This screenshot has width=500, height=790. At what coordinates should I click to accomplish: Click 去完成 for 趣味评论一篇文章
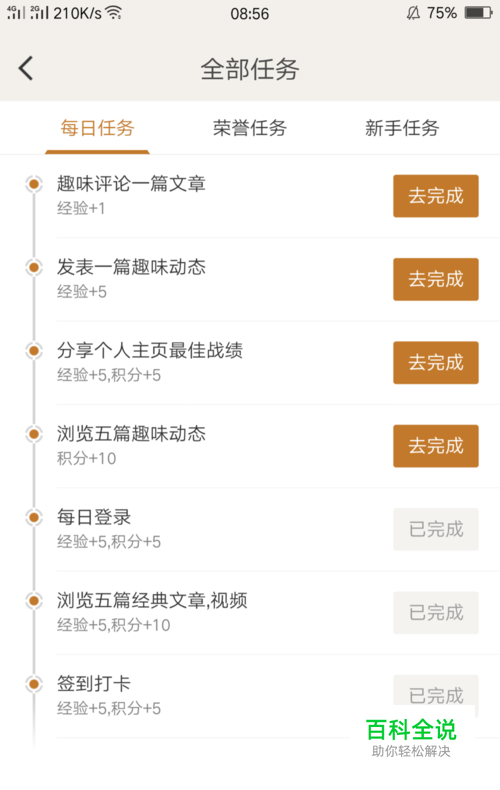(436, 196)
